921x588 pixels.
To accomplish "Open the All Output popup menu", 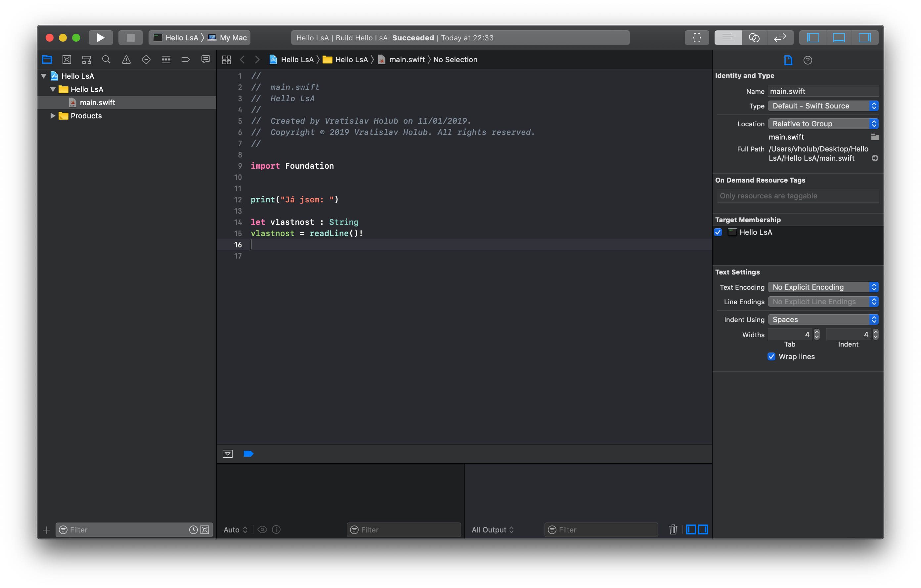I will point(492,529).
